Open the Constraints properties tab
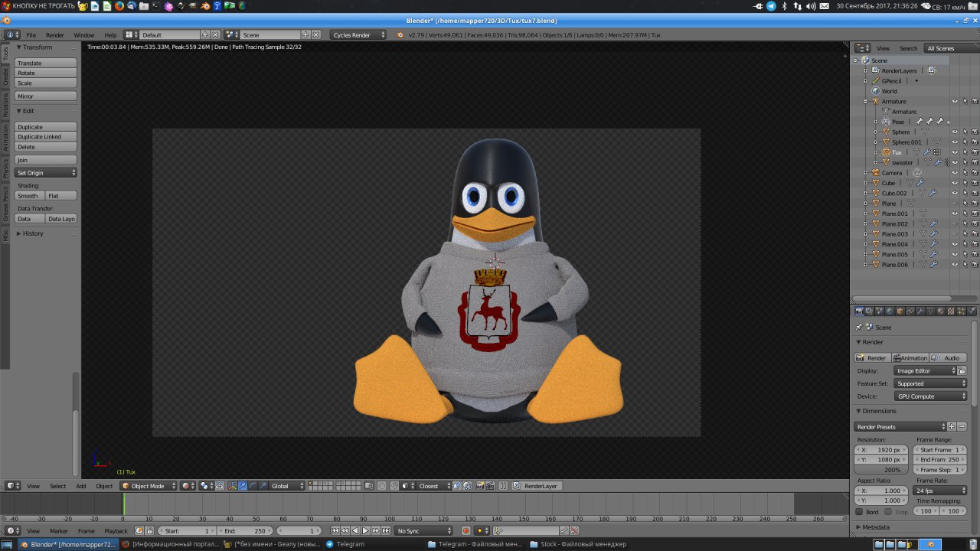Image resolution: width=980 pixels, height=551 pixels. (x=910, y=311)
